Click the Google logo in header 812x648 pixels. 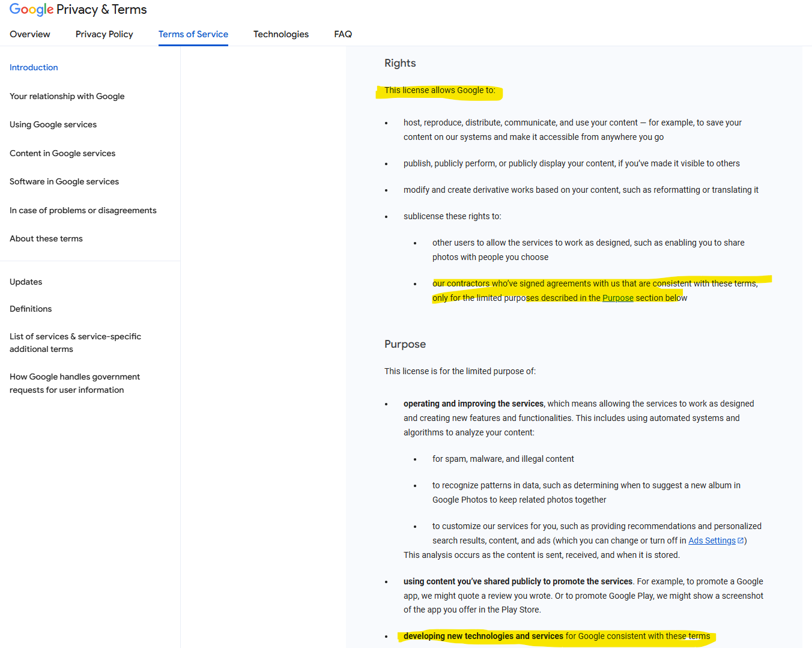[31, 10]
